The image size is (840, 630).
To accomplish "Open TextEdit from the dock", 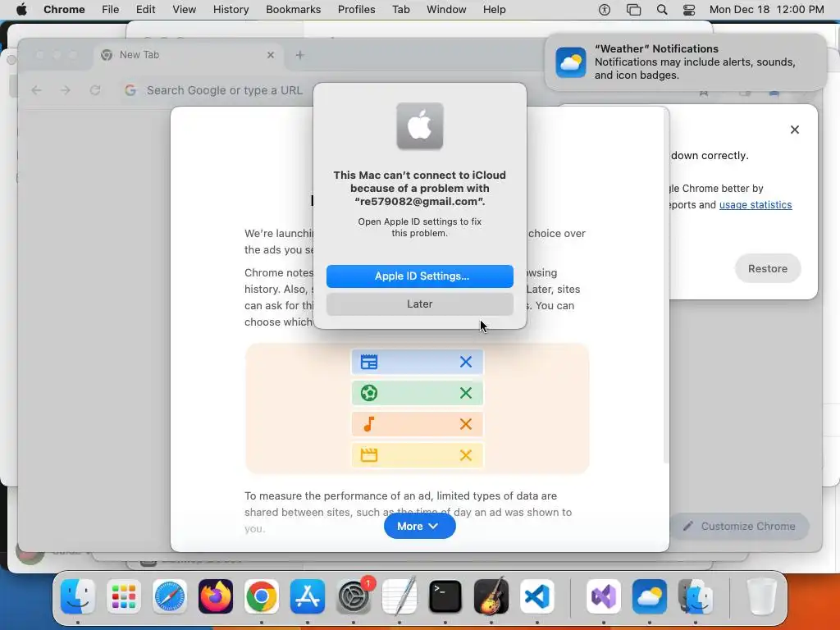I will pyautogui.click(x=399, y=596).
